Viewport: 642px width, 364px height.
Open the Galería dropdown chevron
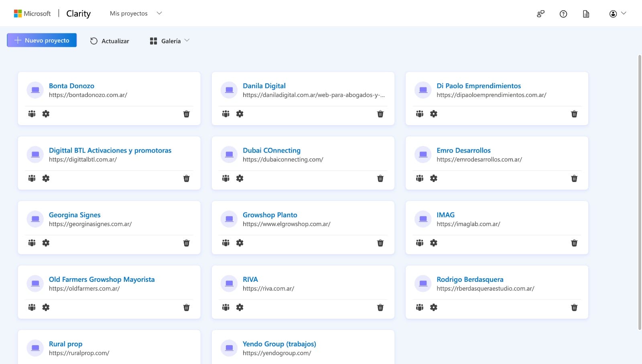click(x=187, y=40)
